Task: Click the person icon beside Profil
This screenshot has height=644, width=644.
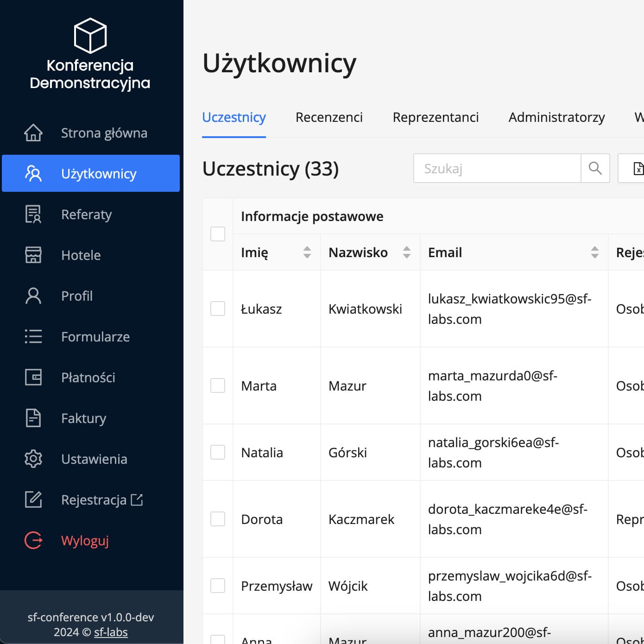Action: [x=33, y=296]
